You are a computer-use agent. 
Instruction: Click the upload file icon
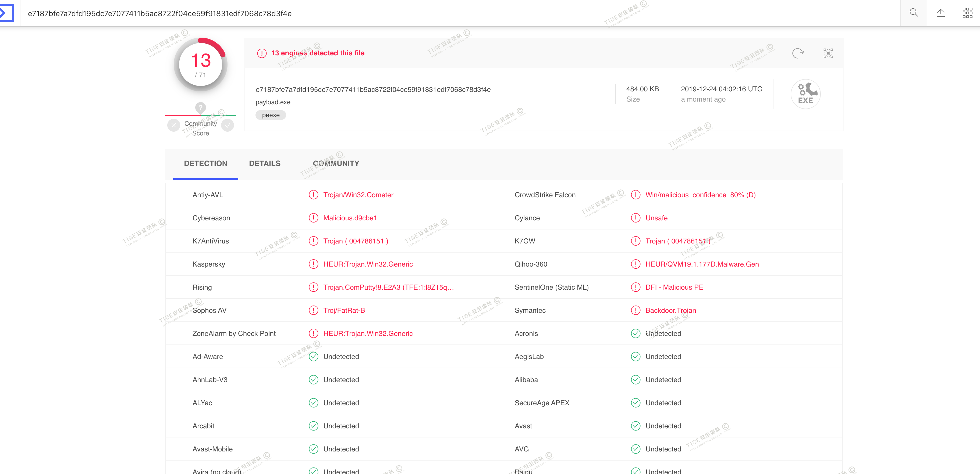point(940,13)
